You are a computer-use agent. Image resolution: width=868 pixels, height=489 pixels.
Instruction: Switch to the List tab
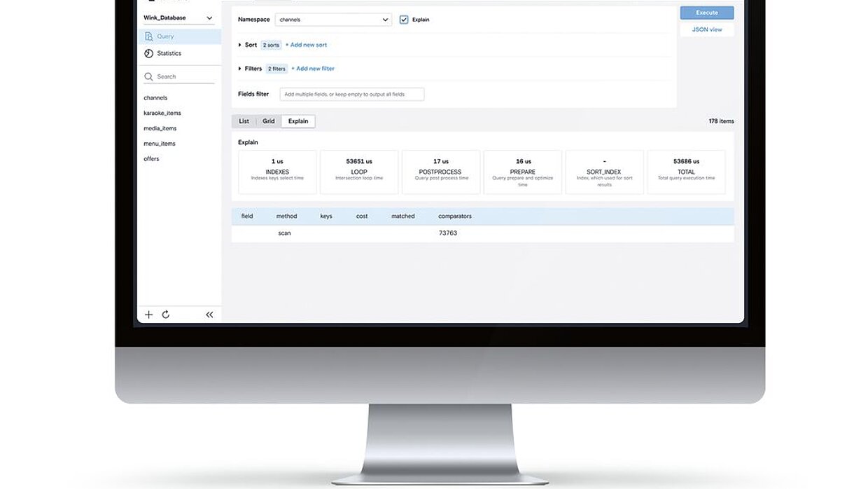[244, 121]
